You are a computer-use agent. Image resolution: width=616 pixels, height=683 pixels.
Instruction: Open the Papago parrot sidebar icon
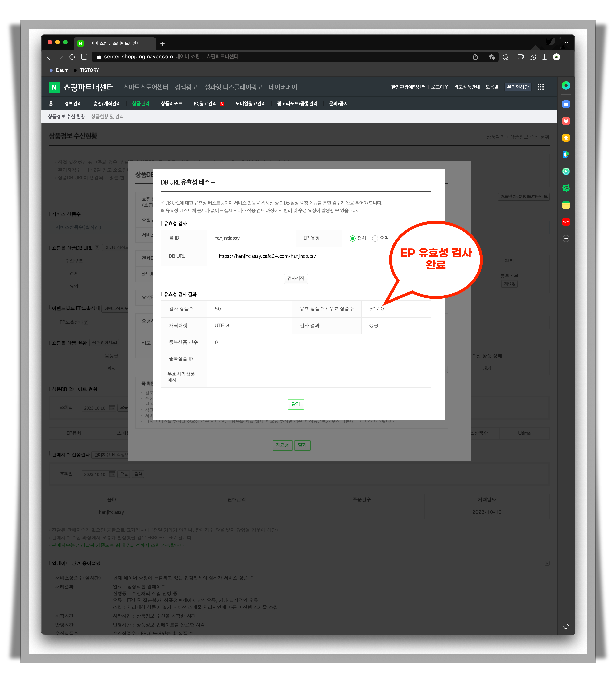click(566, 154)
